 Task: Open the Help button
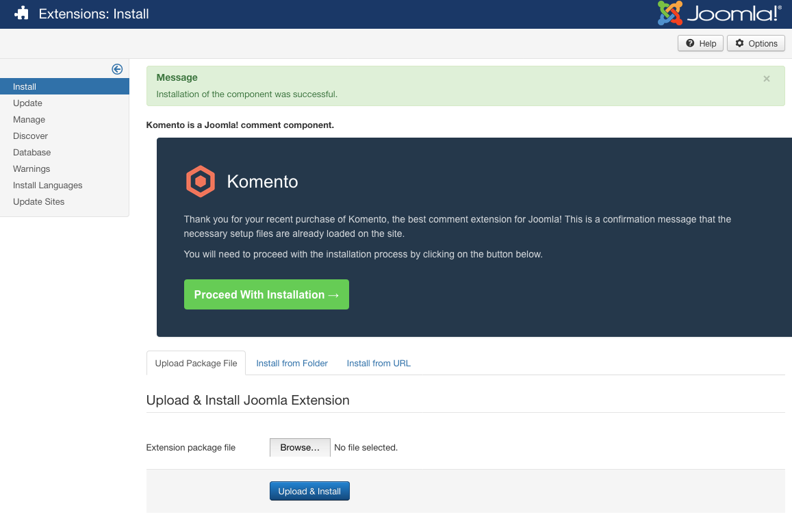700,43
